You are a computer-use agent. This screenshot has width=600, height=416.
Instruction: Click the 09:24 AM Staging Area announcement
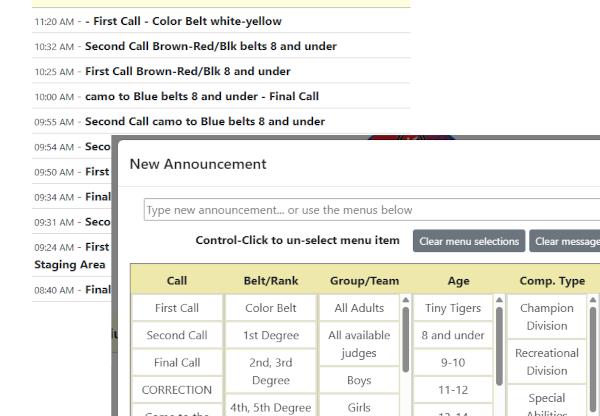pyautogui.click(x=72, y=255)
